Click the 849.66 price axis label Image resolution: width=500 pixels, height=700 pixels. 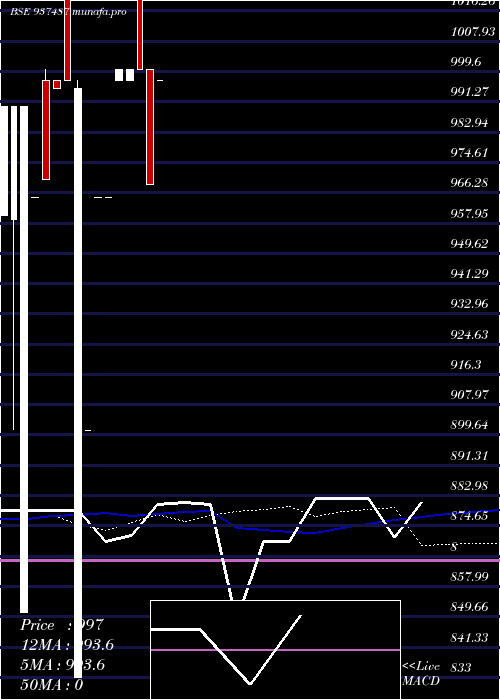pos(469,607)
